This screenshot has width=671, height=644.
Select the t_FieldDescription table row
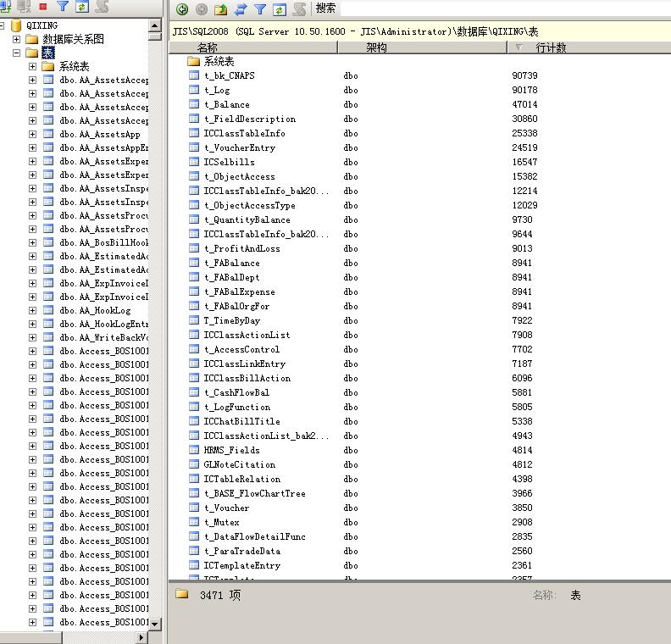(x=250, y=119)
